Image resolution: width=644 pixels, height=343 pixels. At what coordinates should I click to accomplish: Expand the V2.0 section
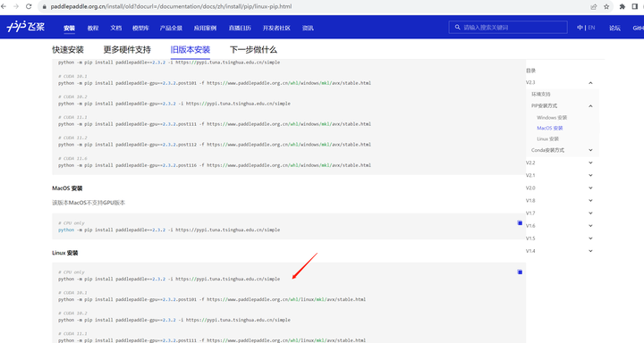(x=590, y=188)
